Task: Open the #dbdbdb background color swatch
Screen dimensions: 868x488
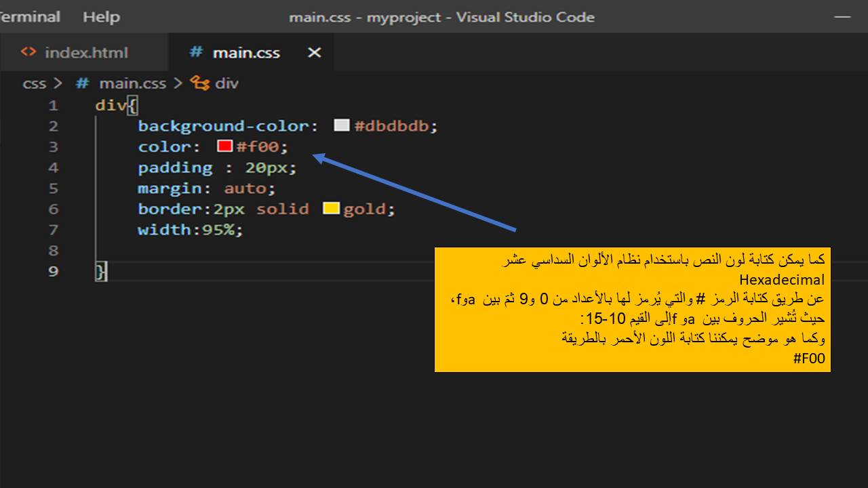Action: pyautogui.click(x=342, y=125)
